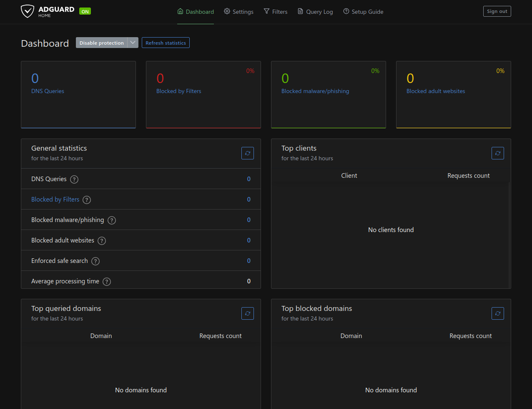The width and height of the screenshot is (532, 409).
Task: Refresh the Top blocked domains icon
Action: [x=498, y=313]
